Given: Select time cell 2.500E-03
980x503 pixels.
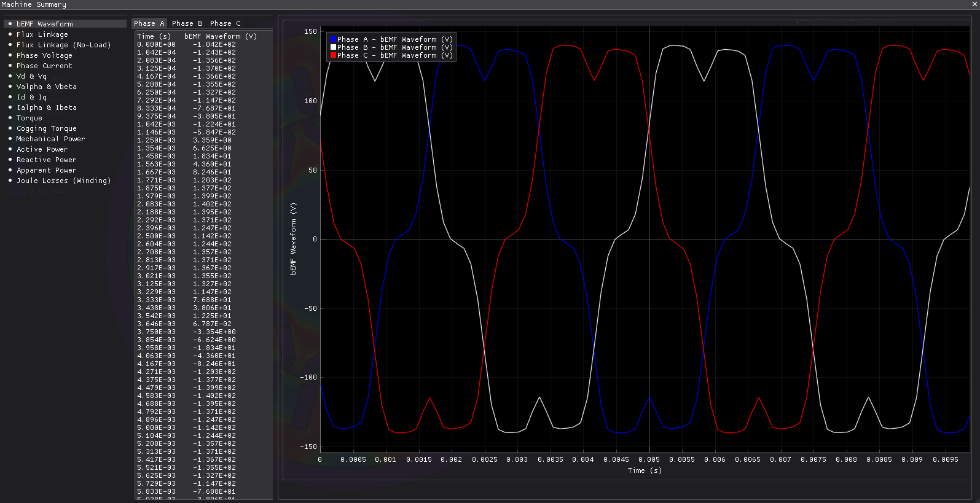Looking at the screenshot, I should pyautogui.click(x=156, y=236).
